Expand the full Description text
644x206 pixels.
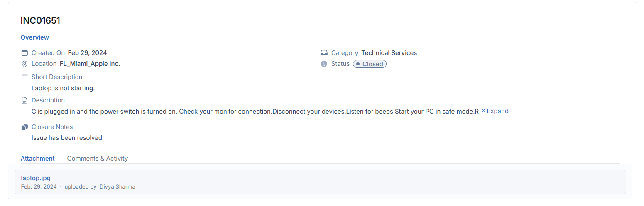click(497, 111)
